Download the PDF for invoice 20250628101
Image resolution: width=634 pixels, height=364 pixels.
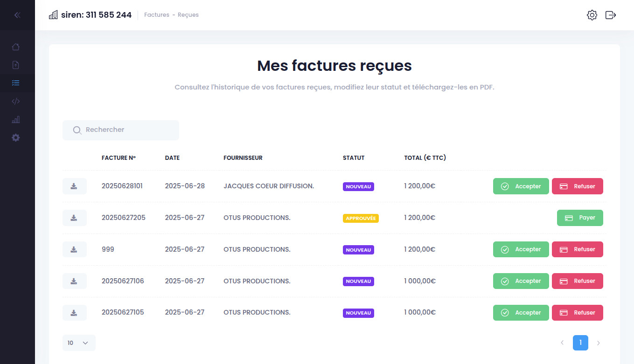[74, 185]
